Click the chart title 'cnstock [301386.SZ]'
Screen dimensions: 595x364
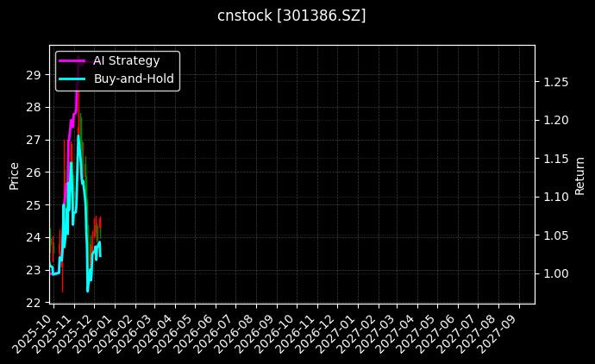tap(291, 16)
